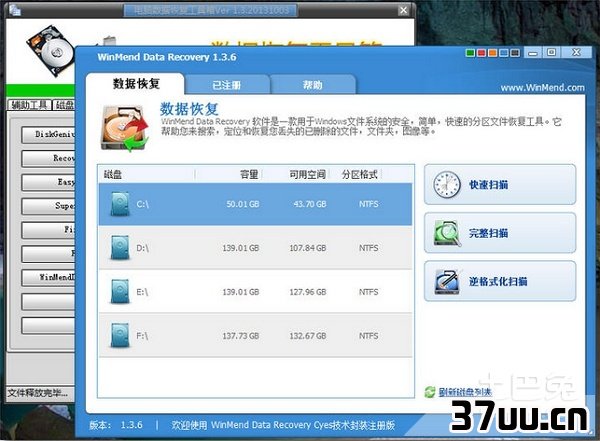Viewport: 600px width, 441px height.
Task: Select the orange color theme swatch
Action: point(493,53)
